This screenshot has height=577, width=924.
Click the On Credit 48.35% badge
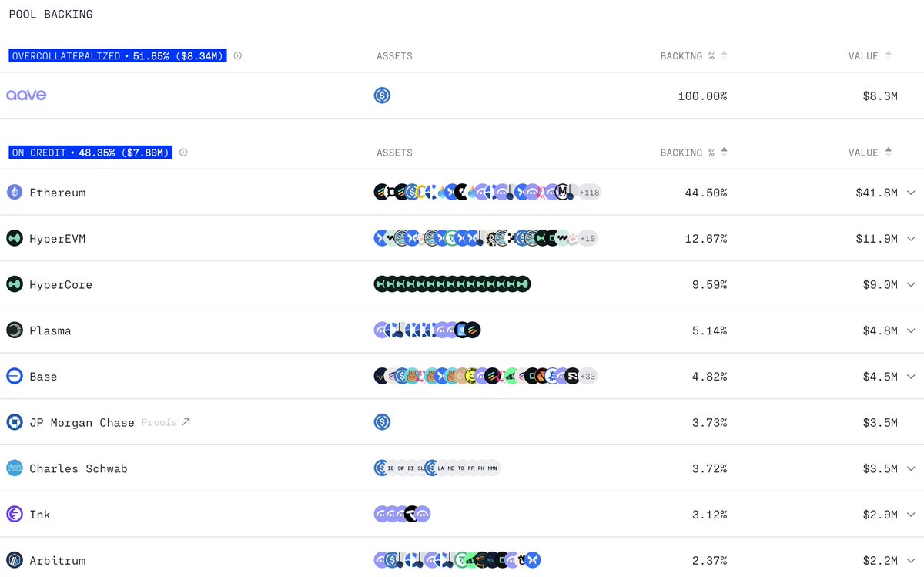pyautogui.click(x=91, y=153)
